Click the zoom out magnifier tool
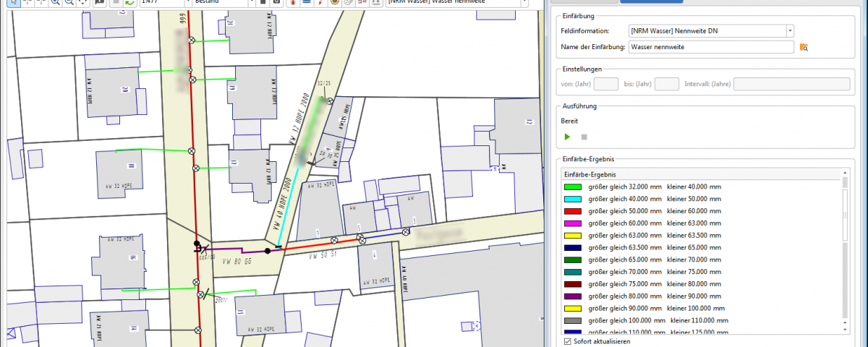 [69, 2]
